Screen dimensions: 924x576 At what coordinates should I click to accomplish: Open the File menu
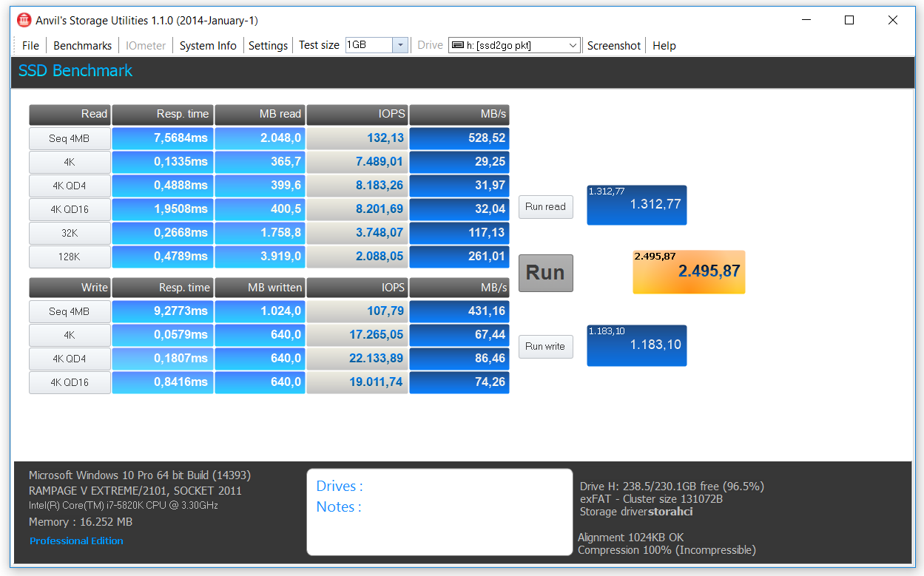(x=30, y=46)
